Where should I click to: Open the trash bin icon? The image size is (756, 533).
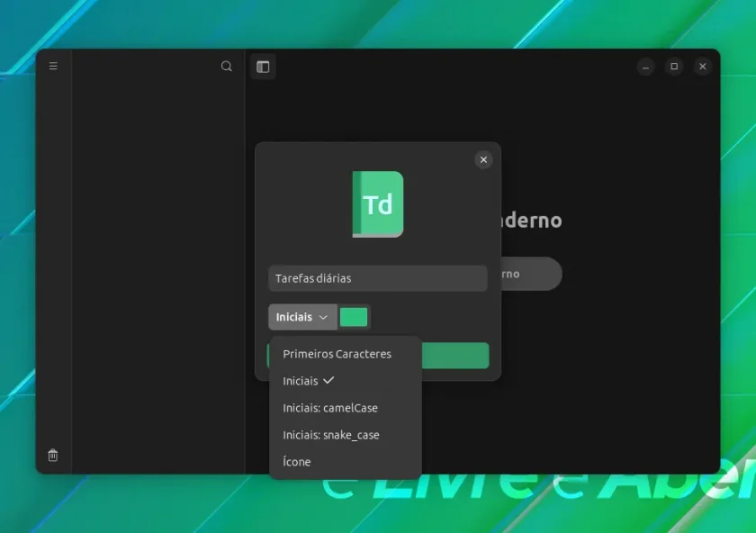(53, 455)
